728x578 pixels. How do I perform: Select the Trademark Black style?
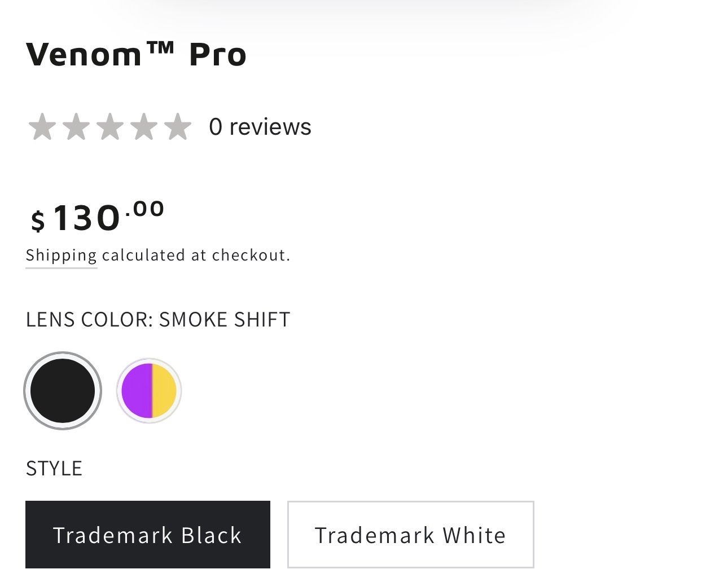click(x=147, y=535)
